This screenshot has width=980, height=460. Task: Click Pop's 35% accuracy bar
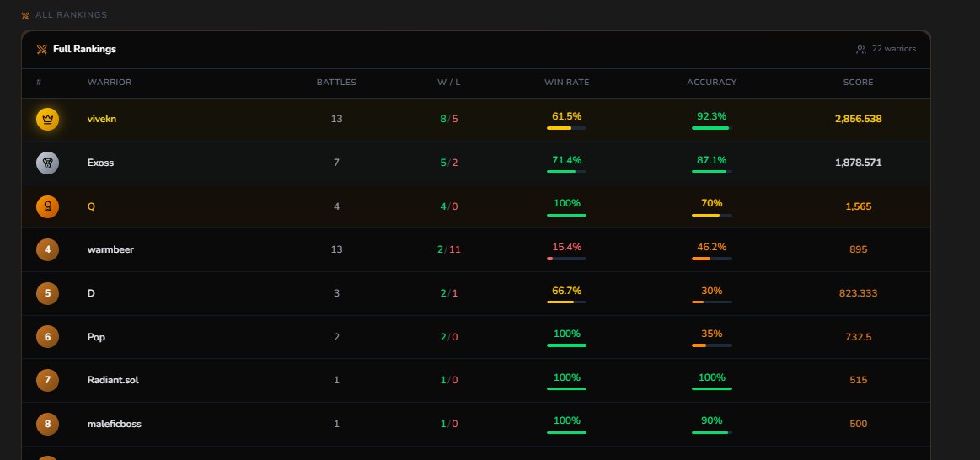(712, 345)
